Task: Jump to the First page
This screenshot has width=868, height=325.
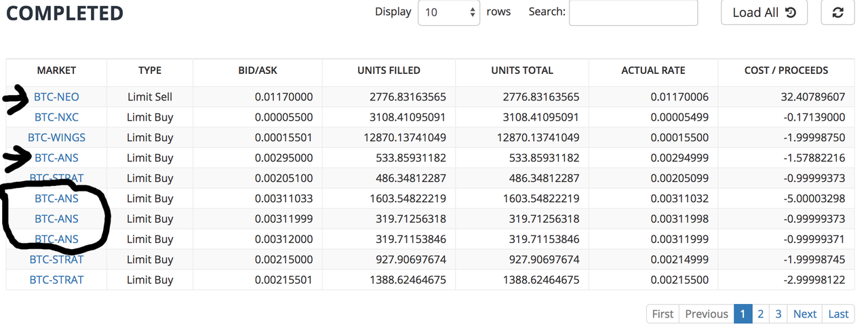Action: pyautogui.click(x=663, y=313)
